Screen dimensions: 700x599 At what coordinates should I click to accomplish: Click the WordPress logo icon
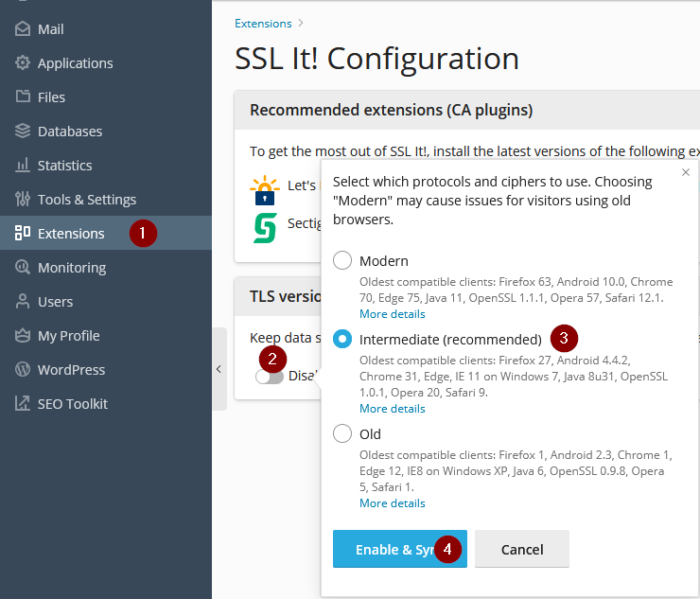[x=23, y=369]
